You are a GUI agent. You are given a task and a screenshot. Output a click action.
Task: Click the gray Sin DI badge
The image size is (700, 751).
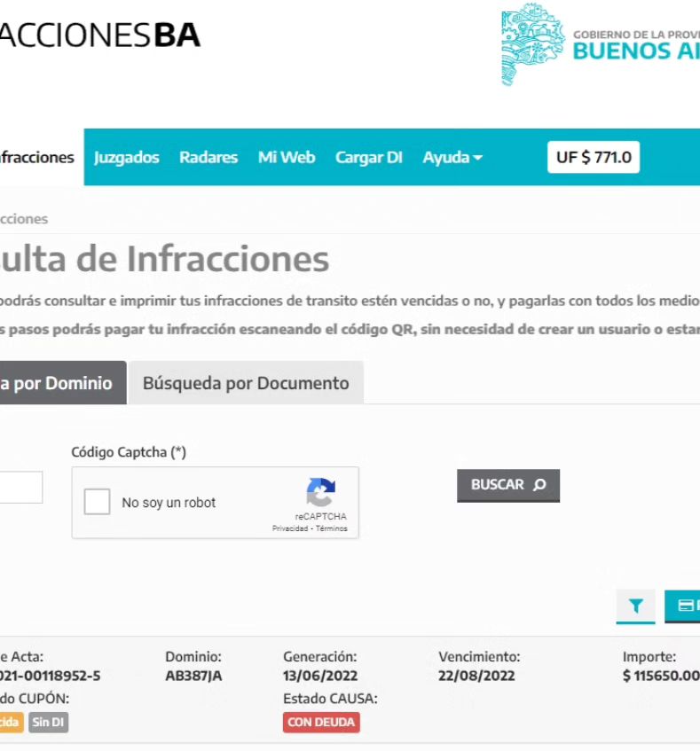(48, 723)
